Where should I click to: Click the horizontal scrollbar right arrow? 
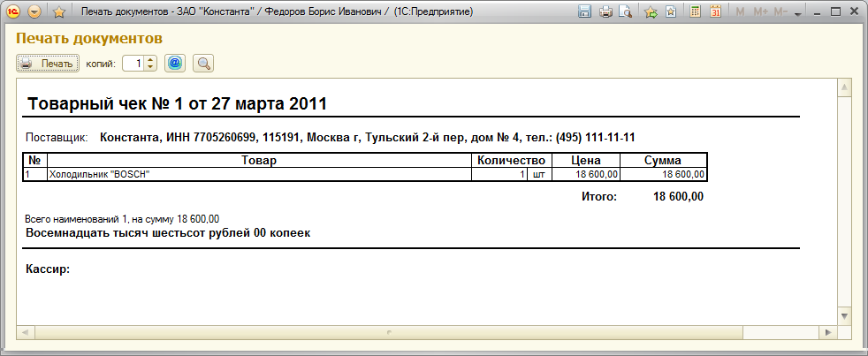coord(828,332)
